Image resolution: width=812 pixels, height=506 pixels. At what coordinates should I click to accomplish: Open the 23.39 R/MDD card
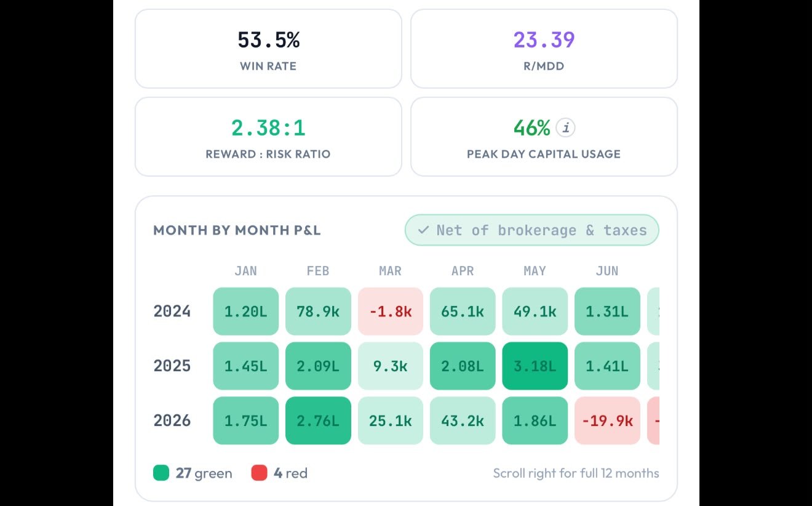[x=544, y=49]
